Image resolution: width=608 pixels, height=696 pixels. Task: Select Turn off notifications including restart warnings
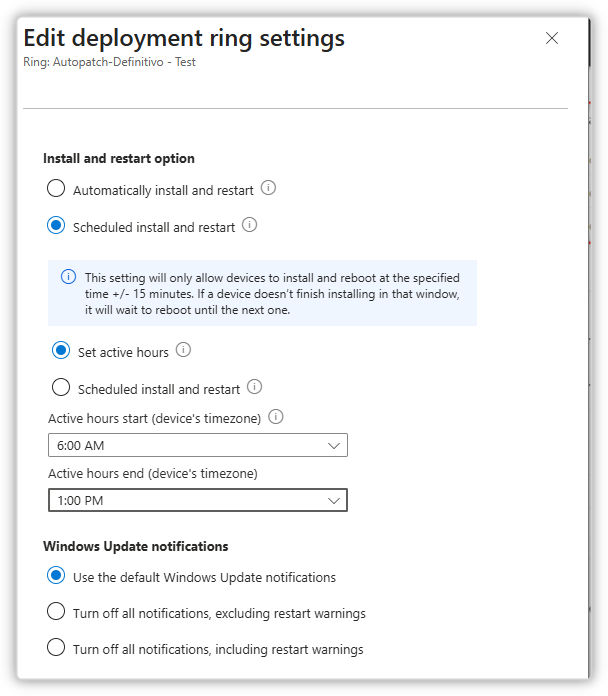pos(57,648)
